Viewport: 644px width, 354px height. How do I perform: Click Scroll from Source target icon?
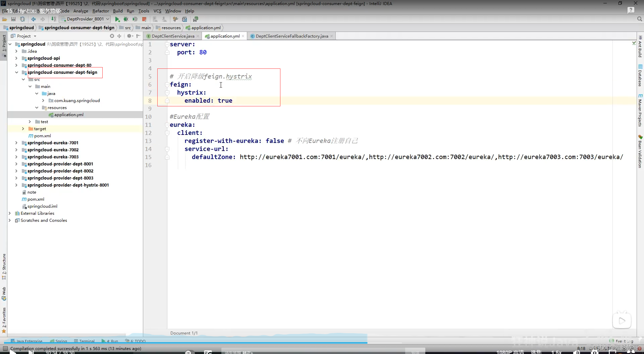coord(112,36)
